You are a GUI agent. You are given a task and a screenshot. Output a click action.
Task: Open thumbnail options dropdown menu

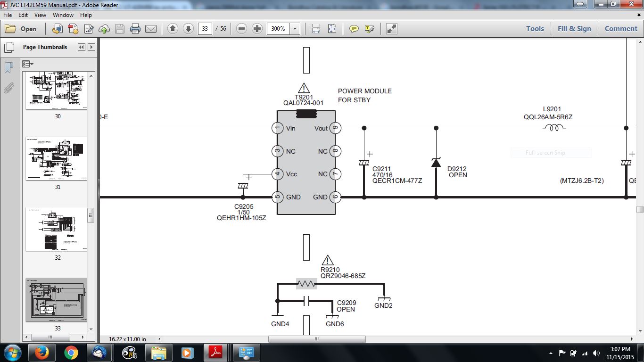coord(28,64)
